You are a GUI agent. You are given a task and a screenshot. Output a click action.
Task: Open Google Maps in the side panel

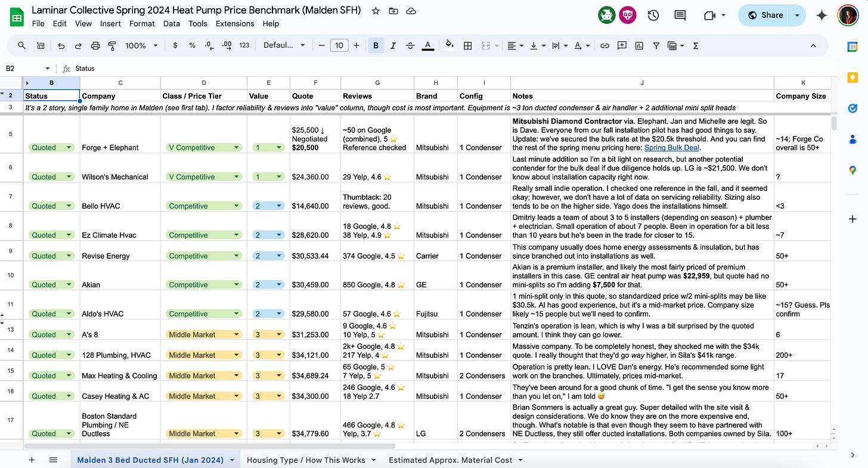pos(853,171)
